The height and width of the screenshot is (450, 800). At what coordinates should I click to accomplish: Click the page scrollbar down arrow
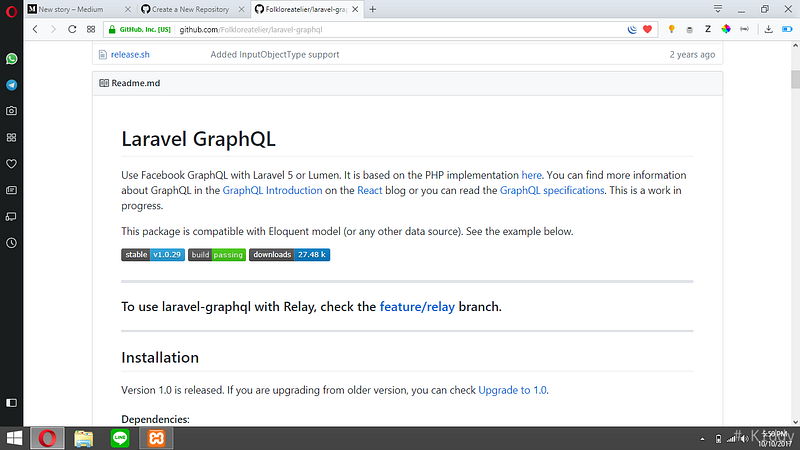pyautogui.click(x=795, y=422)
